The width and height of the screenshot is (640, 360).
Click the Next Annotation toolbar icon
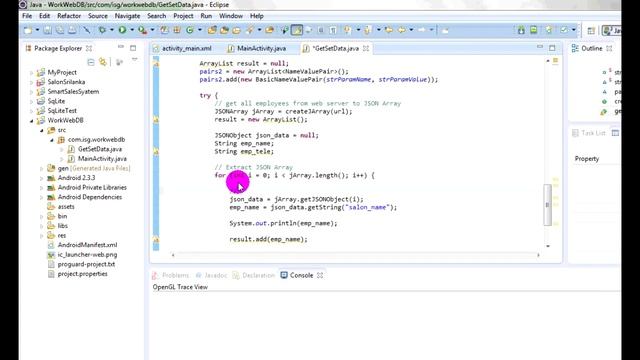point(347,30)
